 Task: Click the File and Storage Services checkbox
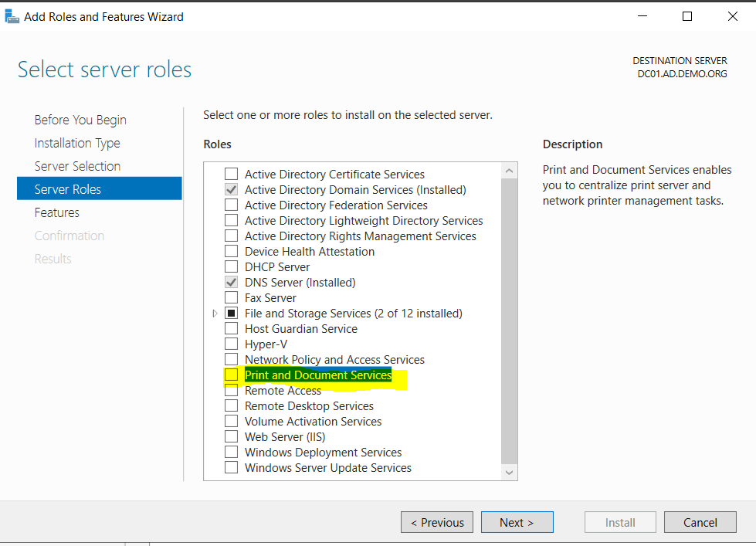232,313
